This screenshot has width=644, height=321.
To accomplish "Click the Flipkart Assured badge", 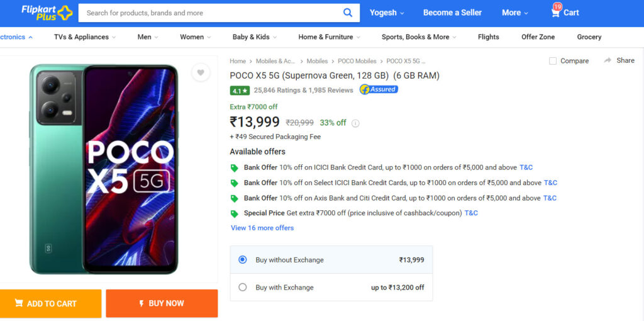I will click(x=379, y=89).
